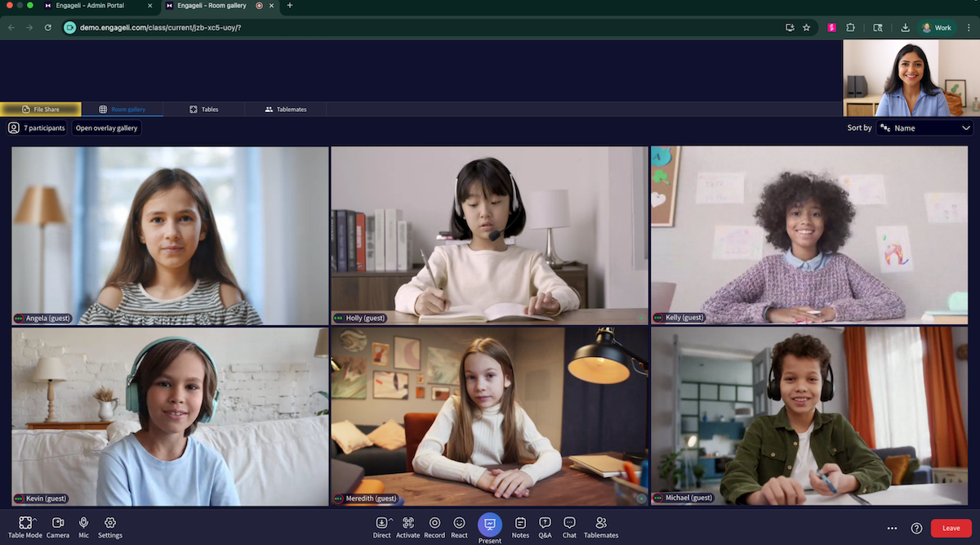Toggle Table Mode view
Image resolution: width=980 pixels, height=545 pixels.
click(24, 523)
